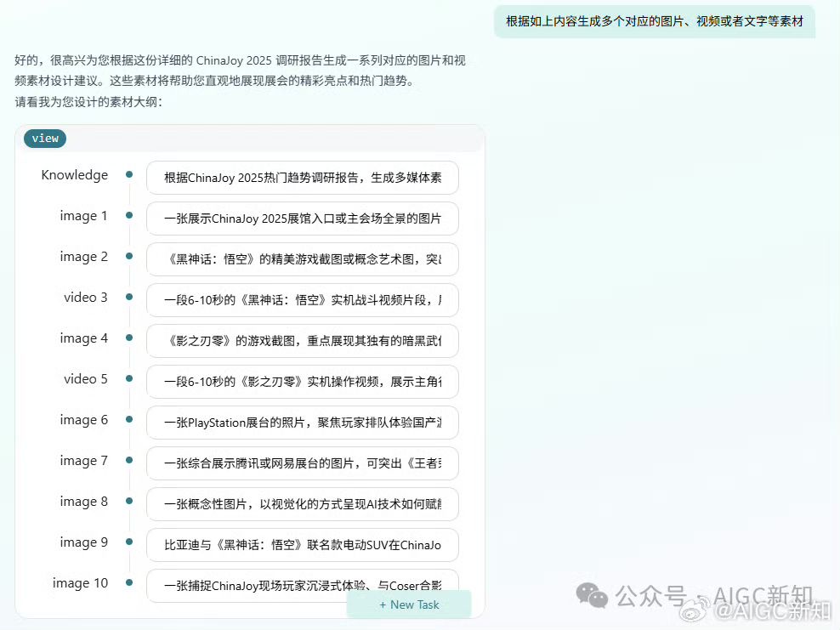The width and height of the screenshot is (840, 630).
Task: Click the image 9 label
Action: [x=83, y=542]
